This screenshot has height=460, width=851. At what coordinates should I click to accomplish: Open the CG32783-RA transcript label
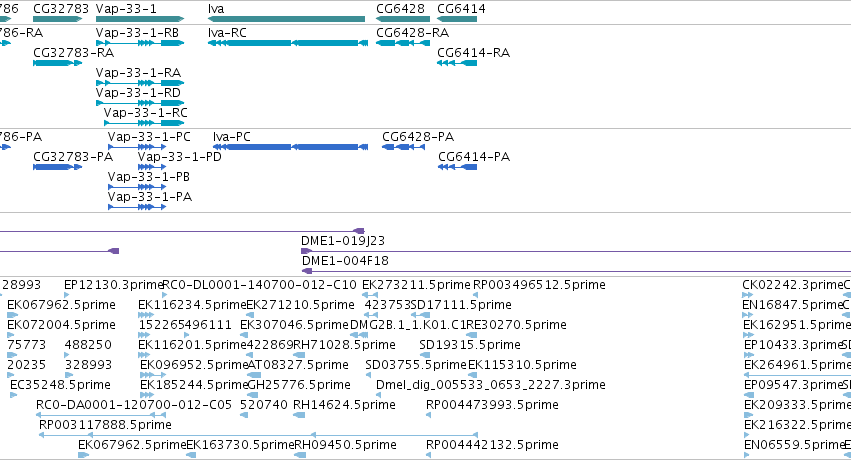coord(74,53)
